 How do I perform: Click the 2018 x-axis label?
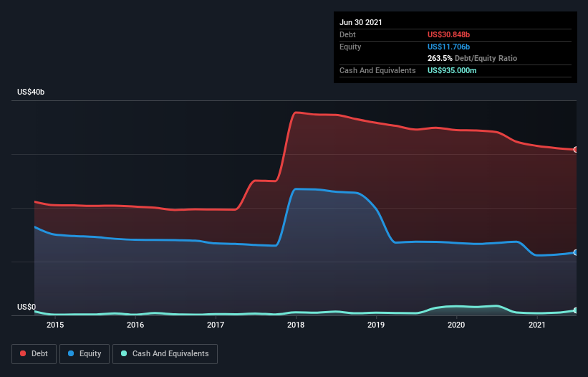(296, 325)
